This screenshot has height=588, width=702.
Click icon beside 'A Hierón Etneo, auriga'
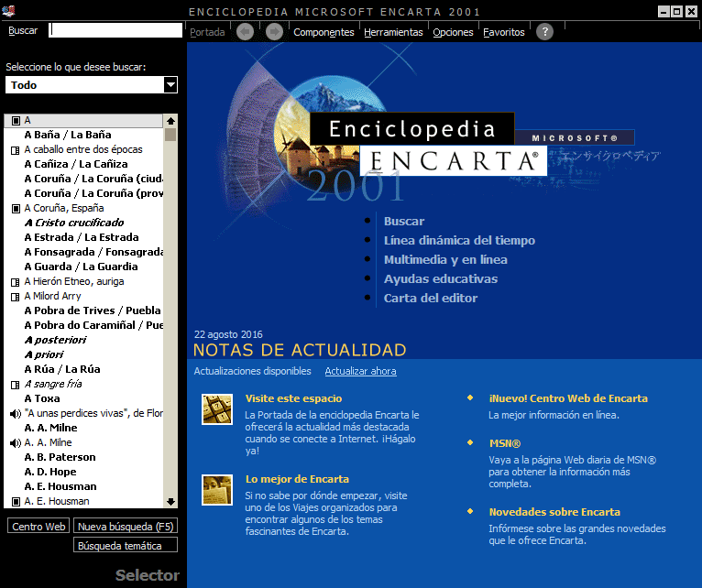coord(16,282)
